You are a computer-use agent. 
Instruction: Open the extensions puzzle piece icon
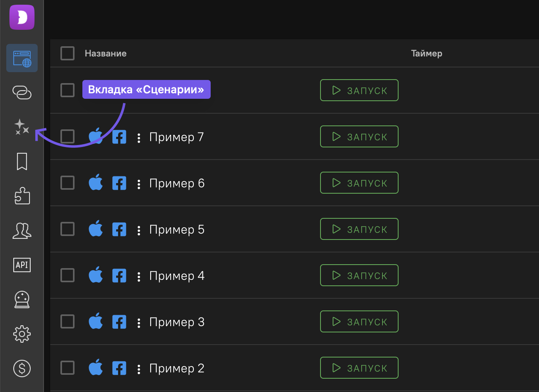[22, 196]
